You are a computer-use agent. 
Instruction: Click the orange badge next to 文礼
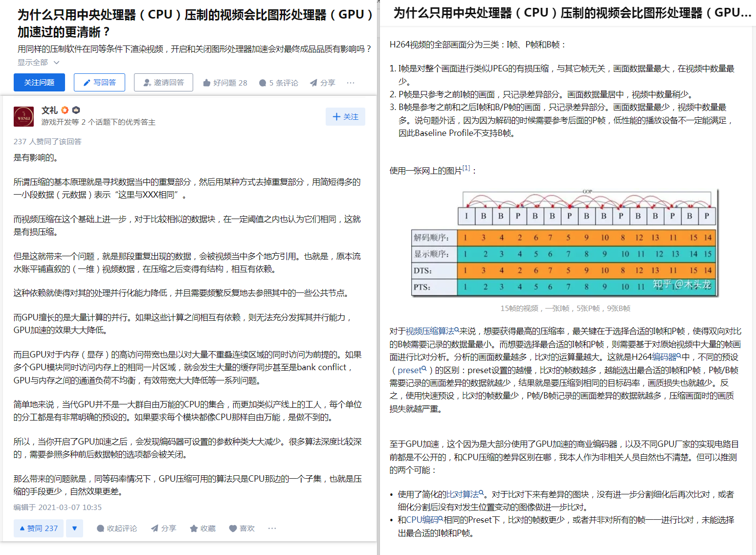coord(65,110)
